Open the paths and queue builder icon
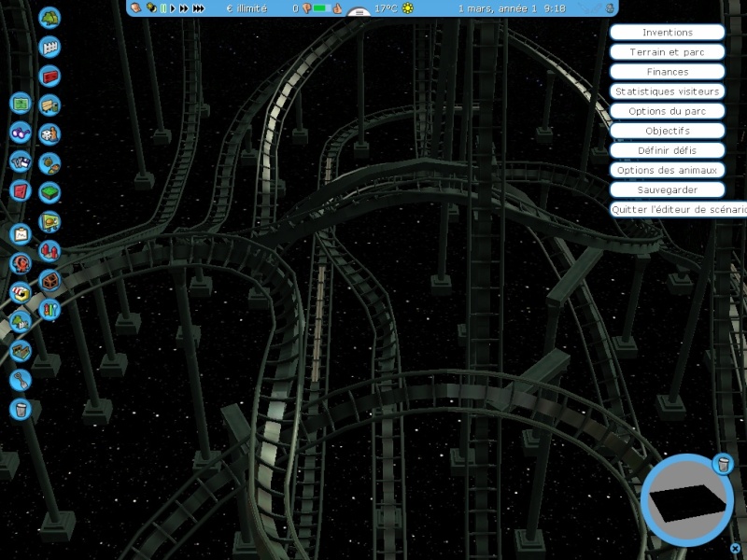The height and width of the screenshot is (560, 747). coord(20,351)
